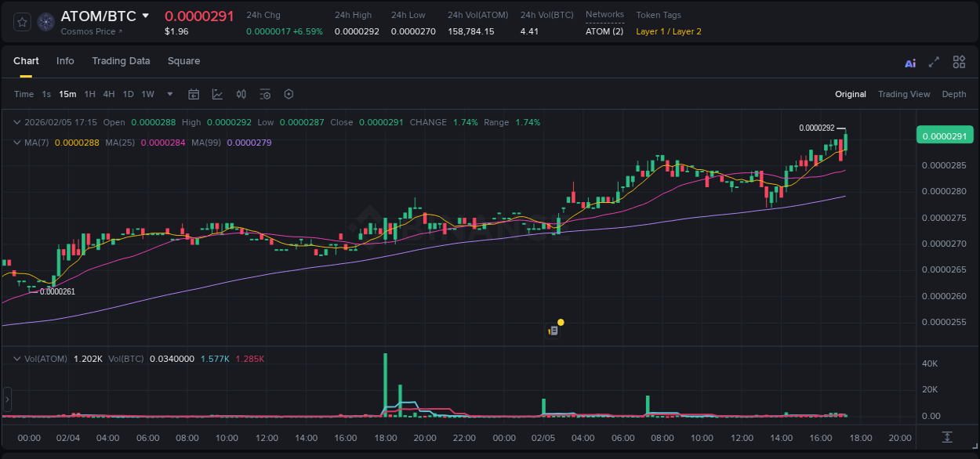Toggle the favorite star for ATOM/BTC
The width and height of the screenshot is (980, 459).
click(21, 22)
